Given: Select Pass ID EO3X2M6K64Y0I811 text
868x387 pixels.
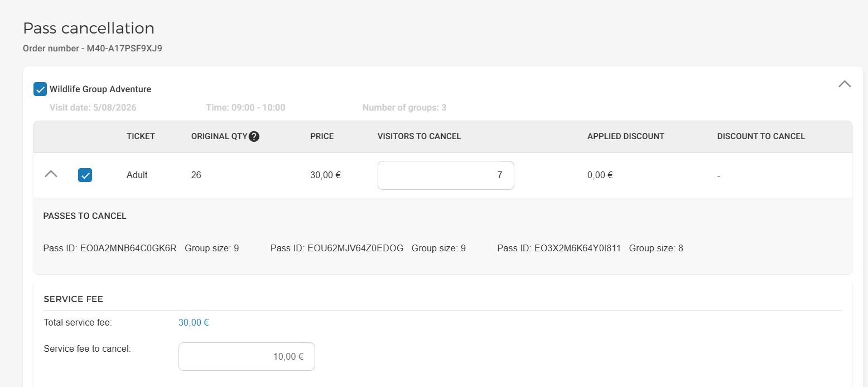Looking at the screenshot, I should click(559, 248).
